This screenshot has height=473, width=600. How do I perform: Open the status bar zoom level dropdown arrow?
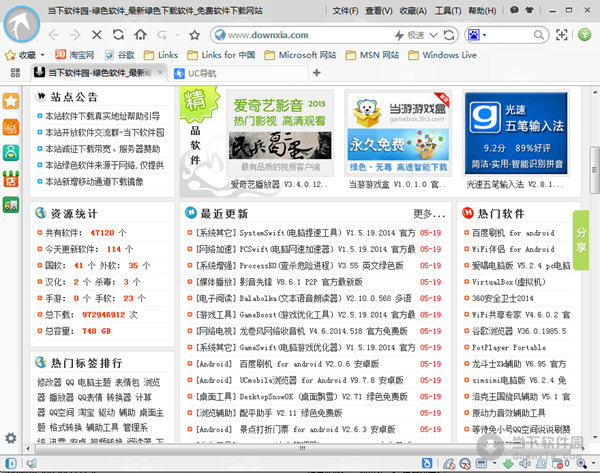593,463
